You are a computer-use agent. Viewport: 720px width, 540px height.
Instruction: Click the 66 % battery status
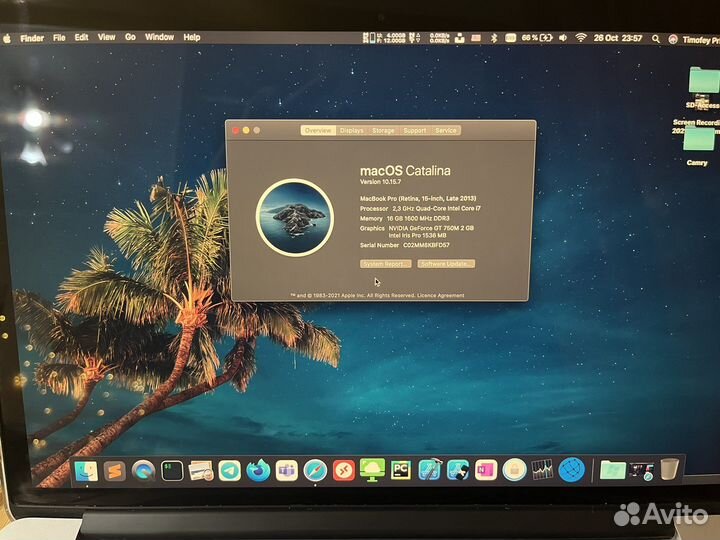(x=537, y=38)
